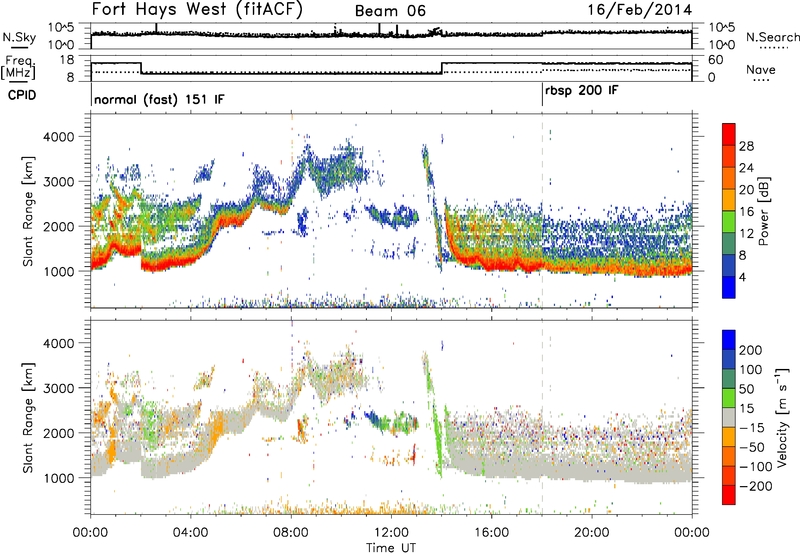
Task: Click 'Slant Range [km]' label of power panel
Action: click(28, 211)
